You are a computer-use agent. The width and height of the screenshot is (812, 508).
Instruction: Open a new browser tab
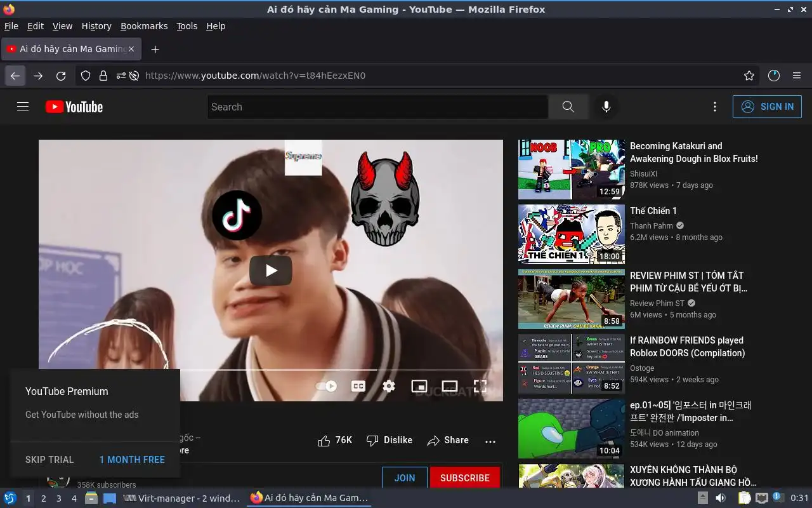[155, 49]
